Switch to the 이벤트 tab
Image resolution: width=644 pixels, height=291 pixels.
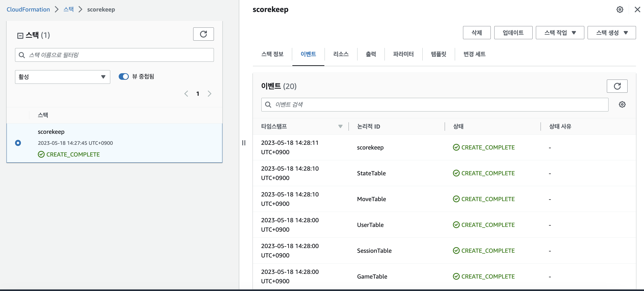308,54
